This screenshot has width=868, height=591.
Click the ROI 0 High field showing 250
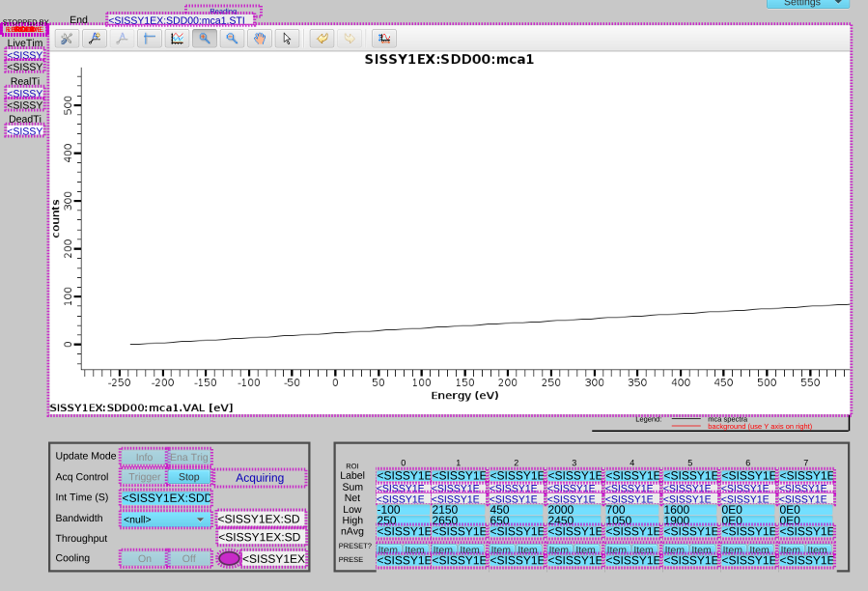click(x=403, y=521)
